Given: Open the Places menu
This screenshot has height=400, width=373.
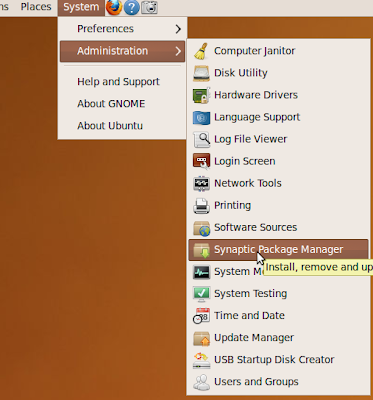Looking at the screenshot, I should pyautogui.click(x=36, y=7).
